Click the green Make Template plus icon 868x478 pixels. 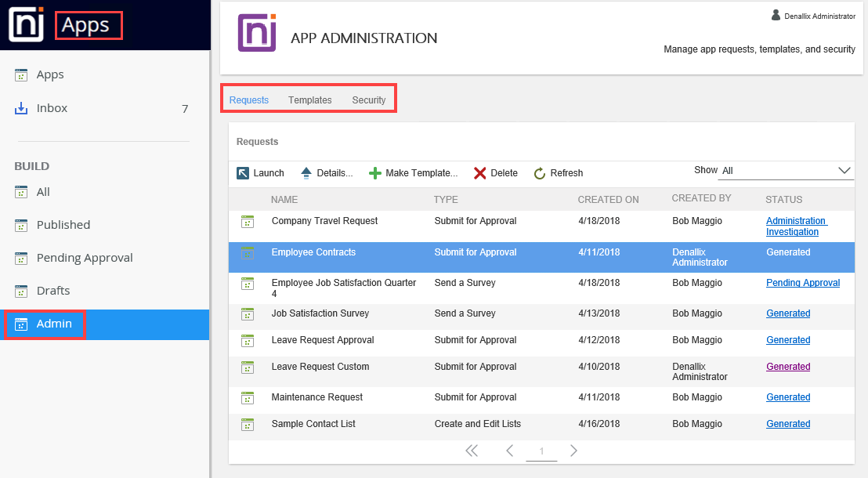pyautogui.click(x=375, y=173)
